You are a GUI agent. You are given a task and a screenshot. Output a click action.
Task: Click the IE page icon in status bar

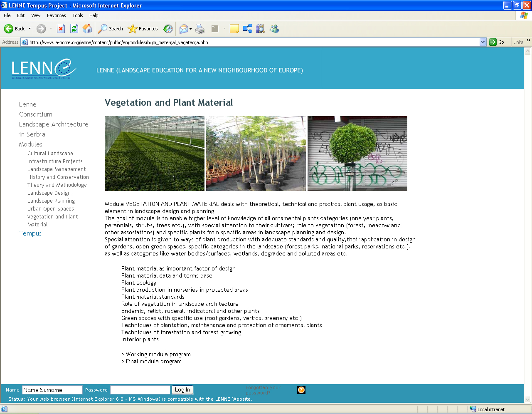coord(4,409)
